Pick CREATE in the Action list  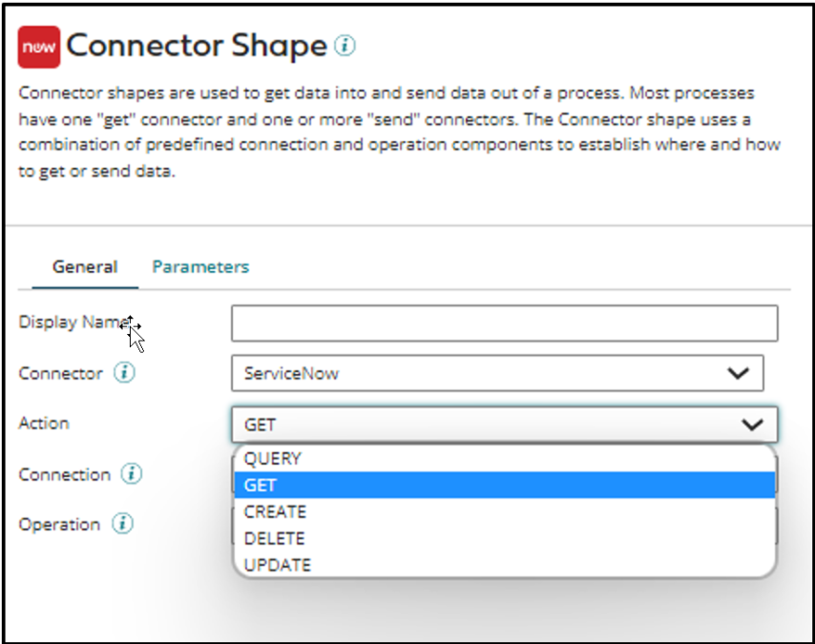(275, 512)
